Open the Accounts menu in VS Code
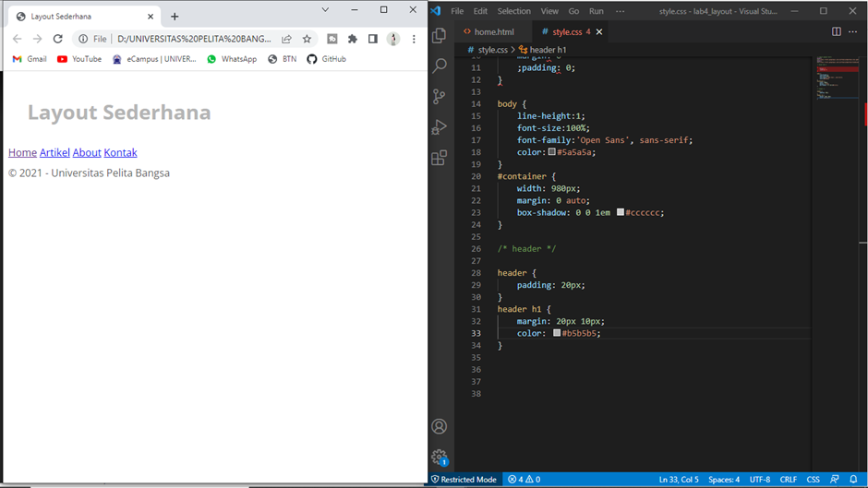Viewport: 868px width, 488px height. tap(439, 426)
